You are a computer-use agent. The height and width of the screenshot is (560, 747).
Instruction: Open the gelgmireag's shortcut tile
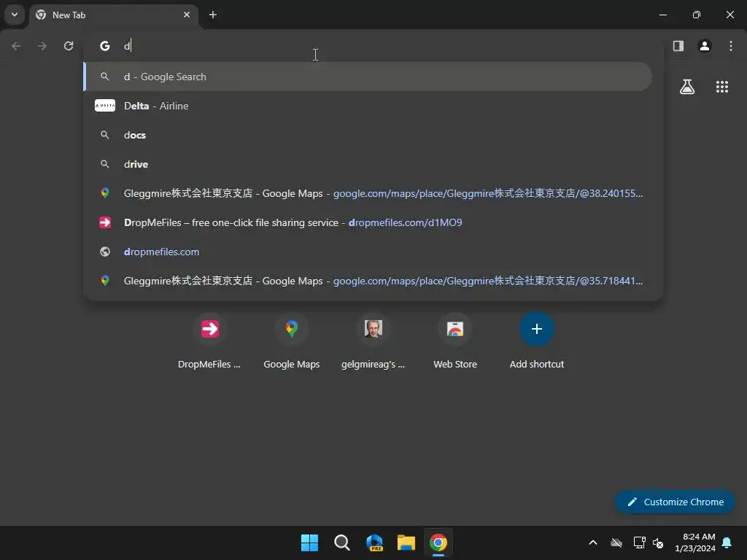373,341
